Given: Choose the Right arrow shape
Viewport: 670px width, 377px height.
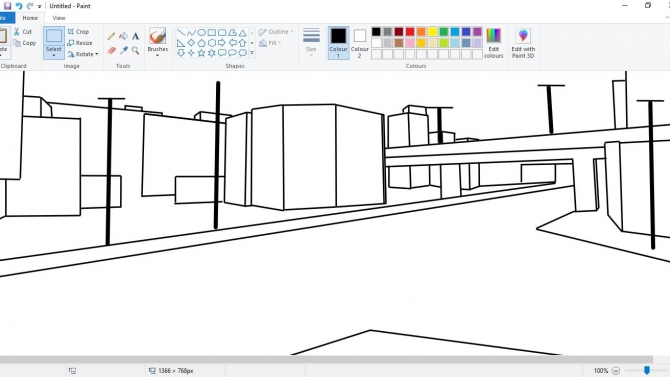Looking at the screenshot, I should (222, 43).
